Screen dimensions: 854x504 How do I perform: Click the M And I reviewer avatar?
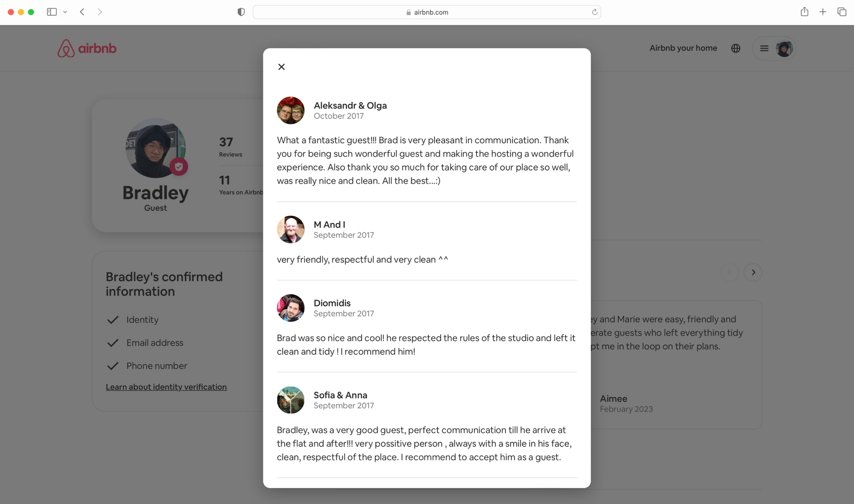[290, 229]
